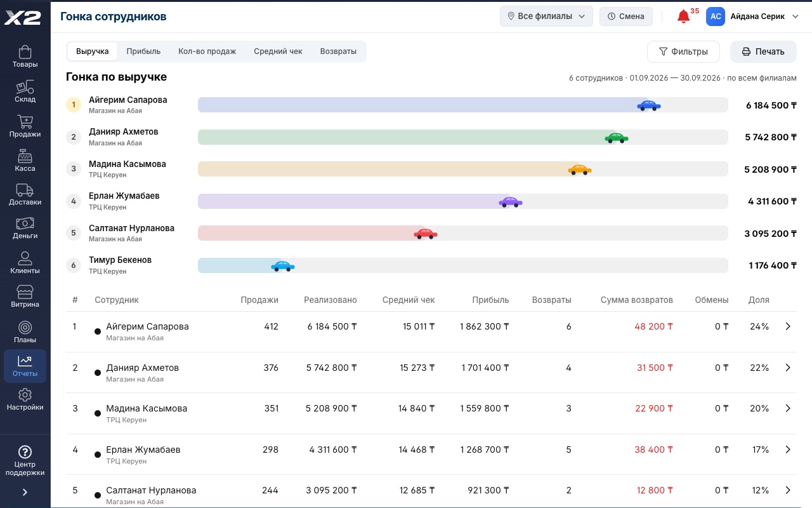Go to Склад warehouse section
This screenshot has height=508, width=812.
25,91
